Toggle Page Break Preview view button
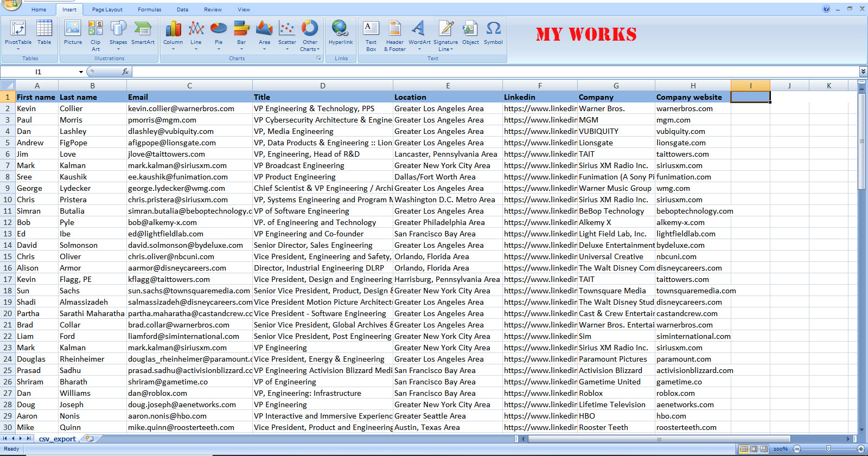 pyautogui.click(x=764, y=449)
